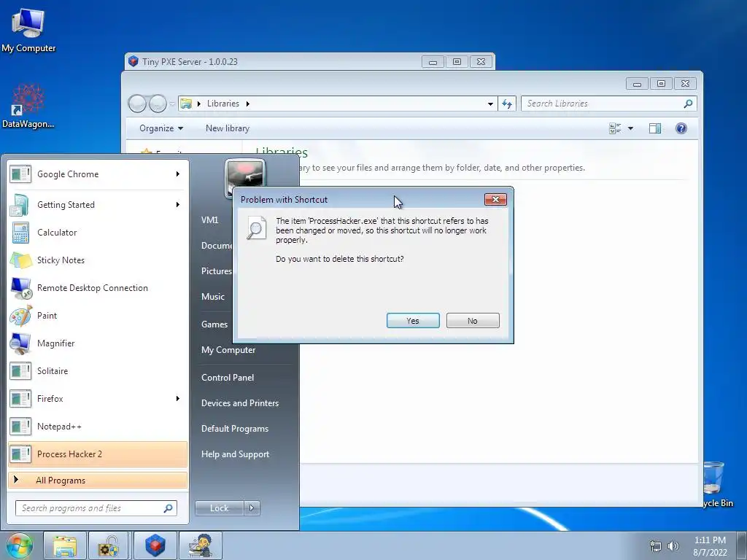The height and width of the screenshot is (560, 747).
Task: Click the change view icon in Explorer
Action: [x=615, y=128]
